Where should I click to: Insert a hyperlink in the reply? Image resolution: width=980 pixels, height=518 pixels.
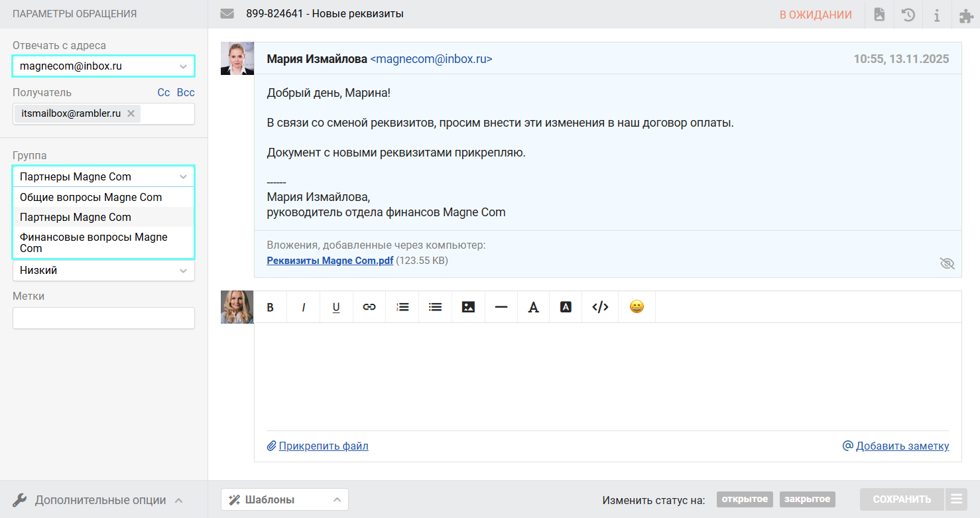369,307
